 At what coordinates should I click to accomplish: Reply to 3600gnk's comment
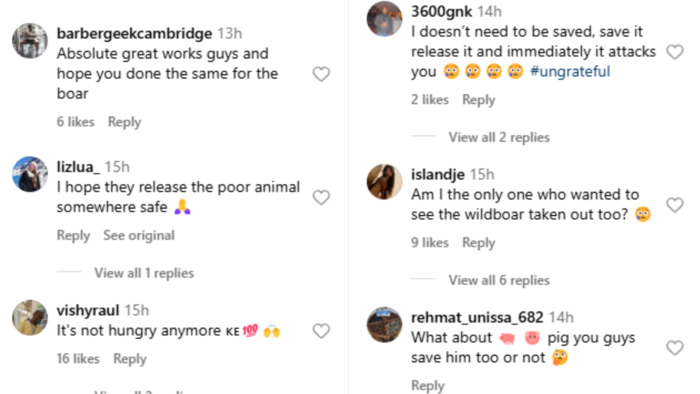[x=479, y=100]
